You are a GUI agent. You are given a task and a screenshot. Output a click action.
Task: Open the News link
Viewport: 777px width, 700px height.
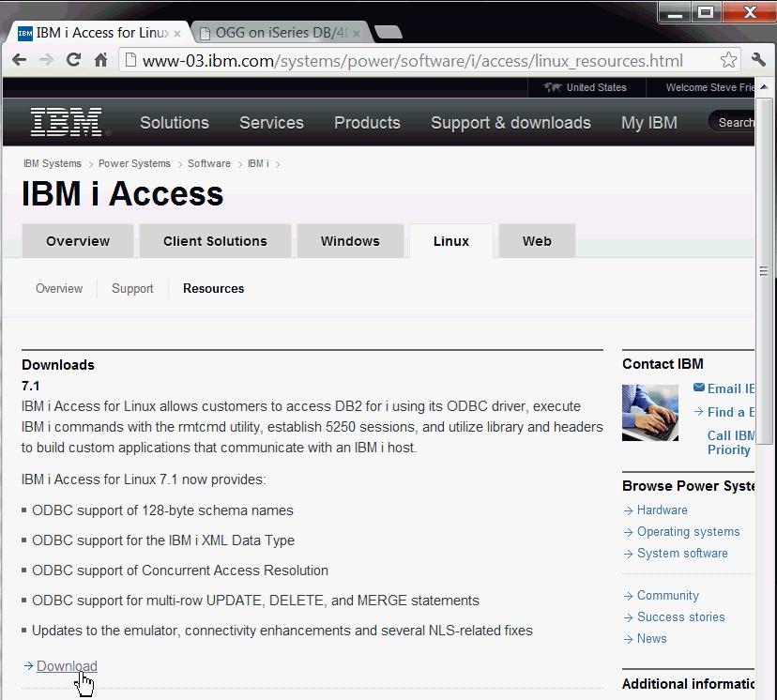tap(651, 639)
